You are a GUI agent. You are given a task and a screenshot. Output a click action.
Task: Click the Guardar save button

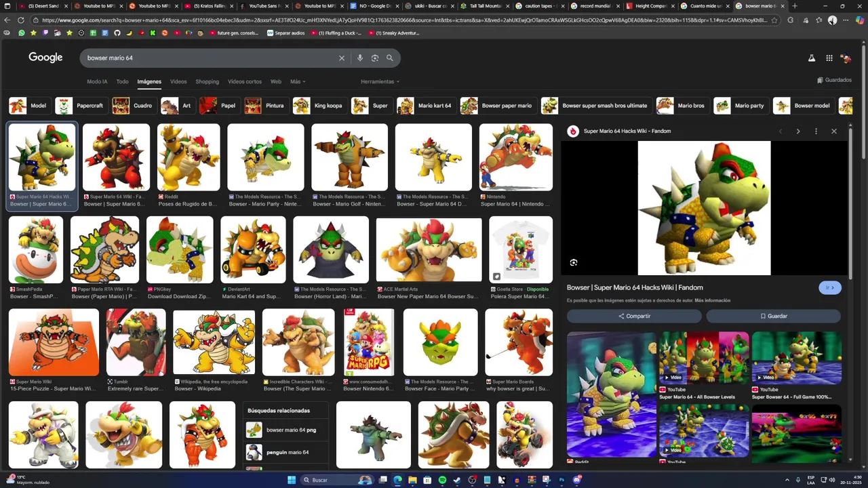point(774,316)
